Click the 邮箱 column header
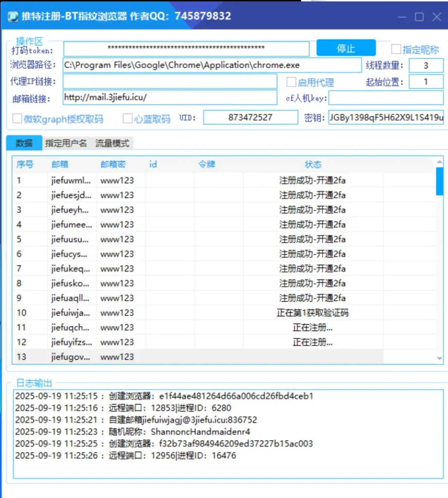The image size is (448, 498). click(x=60, y=164)
